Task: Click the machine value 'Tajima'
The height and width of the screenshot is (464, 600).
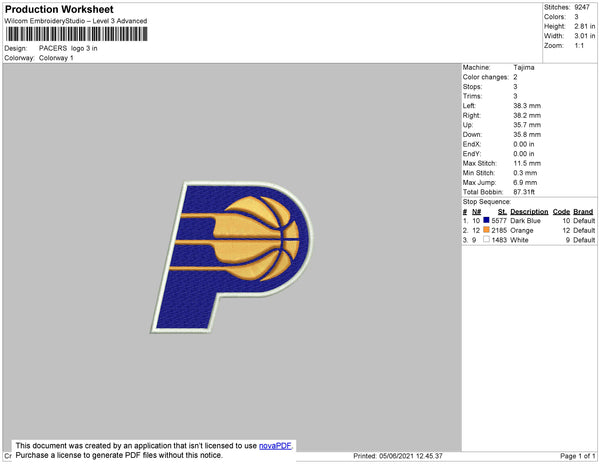Action: point(524,67)
